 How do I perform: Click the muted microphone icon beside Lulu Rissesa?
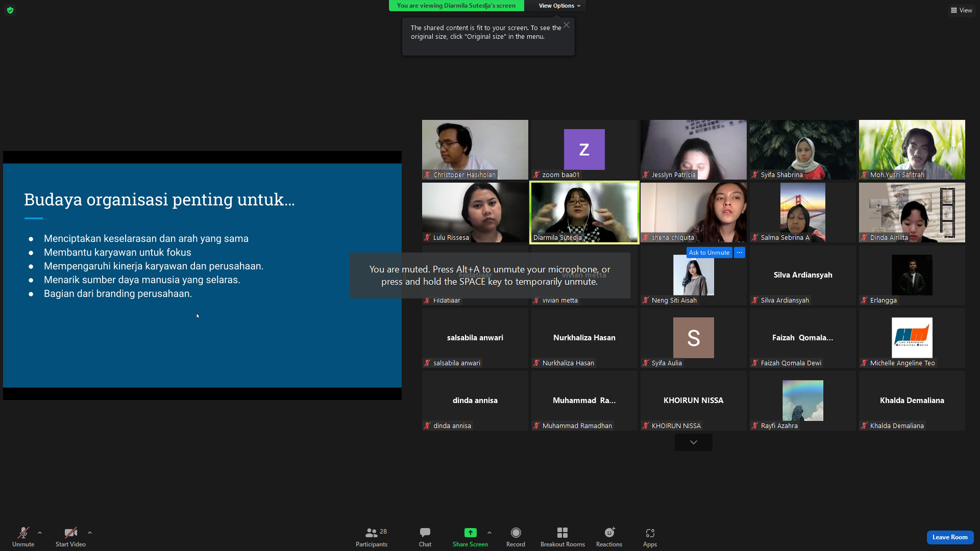point(427,237)
